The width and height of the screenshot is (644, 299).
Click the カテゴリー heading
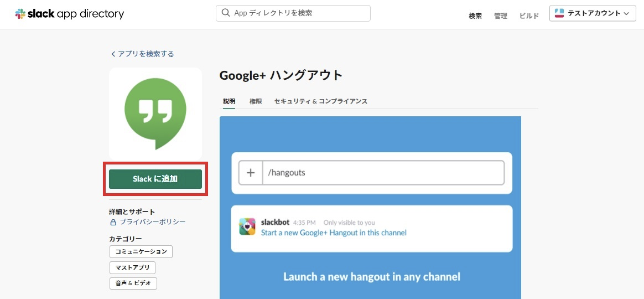(125, 239)
